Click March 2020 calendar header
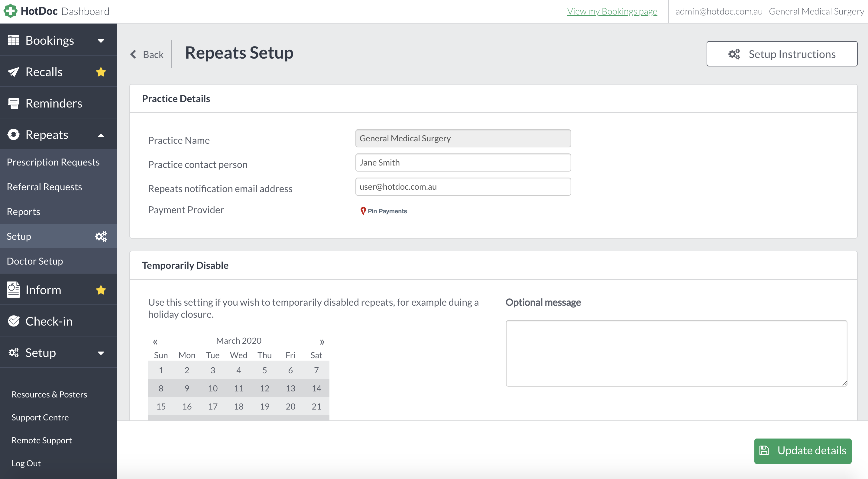This screenshot has height=479, width=868. (238, 341)
